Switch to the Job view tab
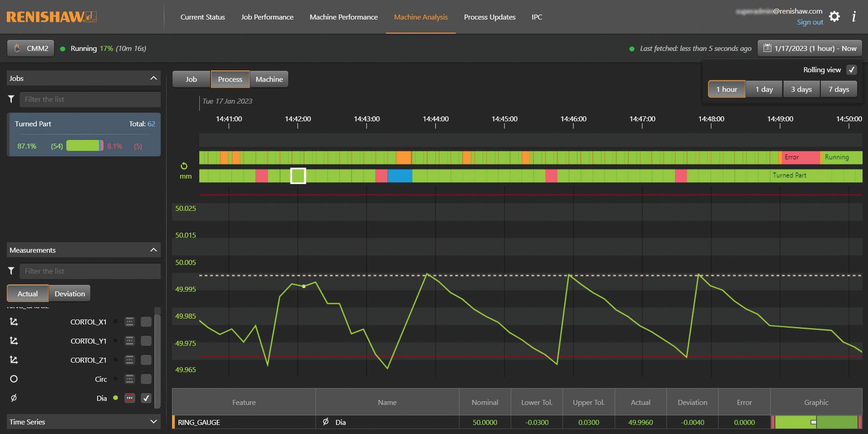Screen dimensions: 868x434 click(x=192, y=79)
